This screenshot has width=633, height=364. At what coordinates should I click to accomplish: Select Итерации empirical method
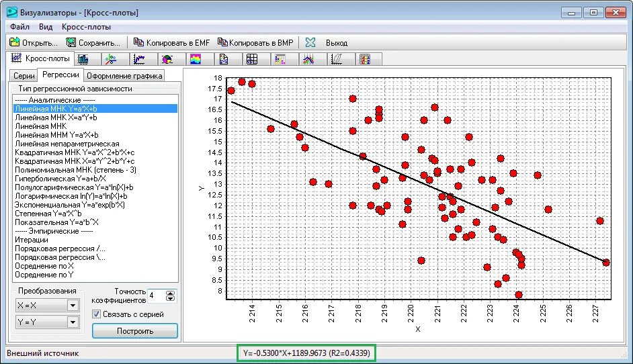tap(95, 240)
